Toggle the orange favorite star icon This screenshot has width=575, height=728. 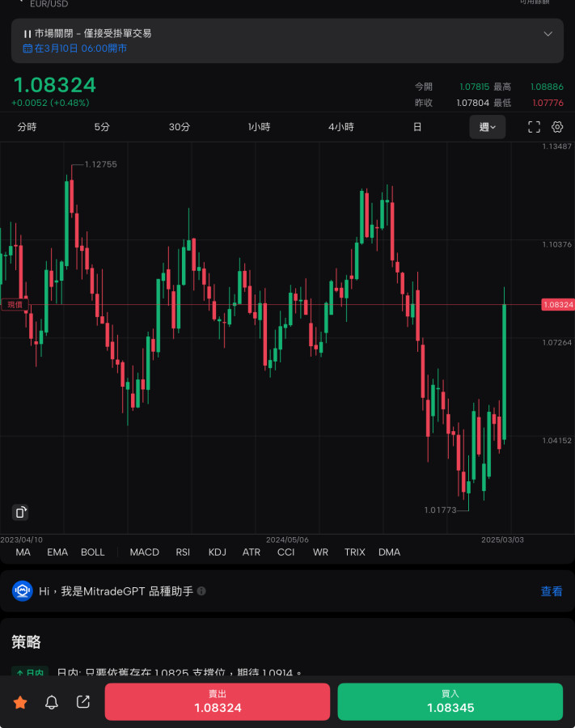20,702
